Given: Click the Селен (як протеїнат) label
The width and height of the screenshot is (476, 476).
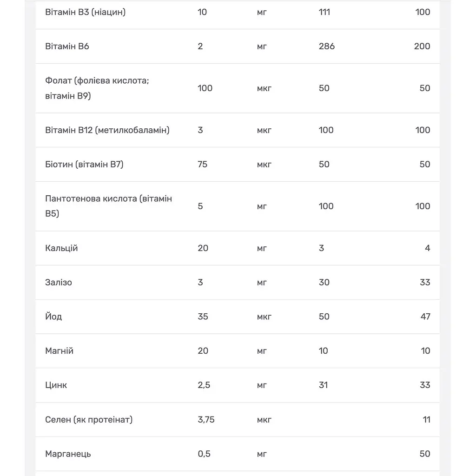Looking at the screenshot, I should (89, 420).
